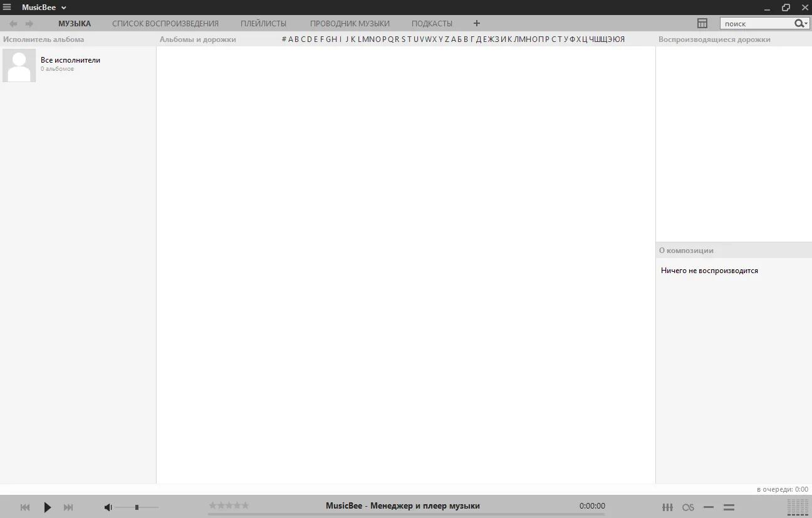The height and width of the screenshot is (518, 812).
Task: Select Все исполнители in artist list
Action: 78,65
